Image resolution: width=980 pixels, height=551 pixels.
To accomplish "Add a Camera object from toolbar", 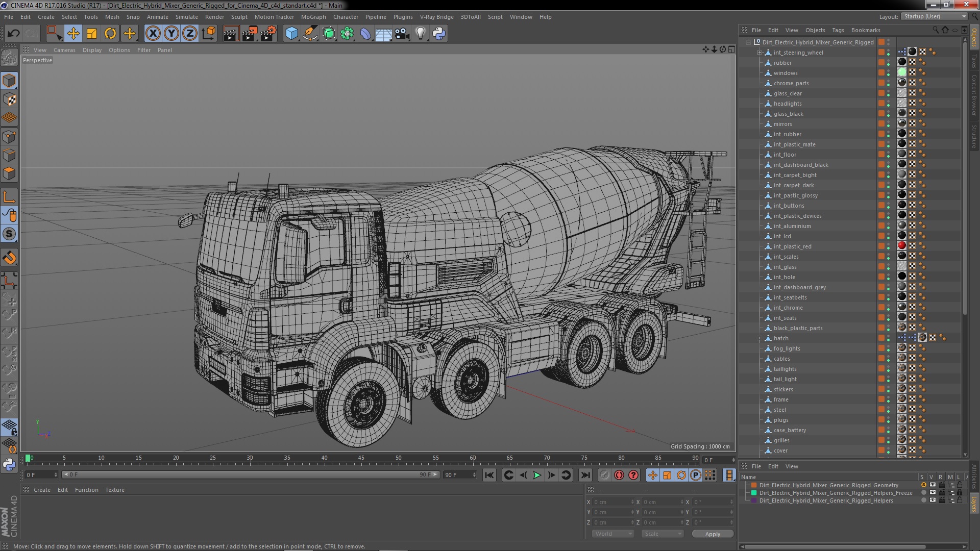I will [x=402, y=34].
